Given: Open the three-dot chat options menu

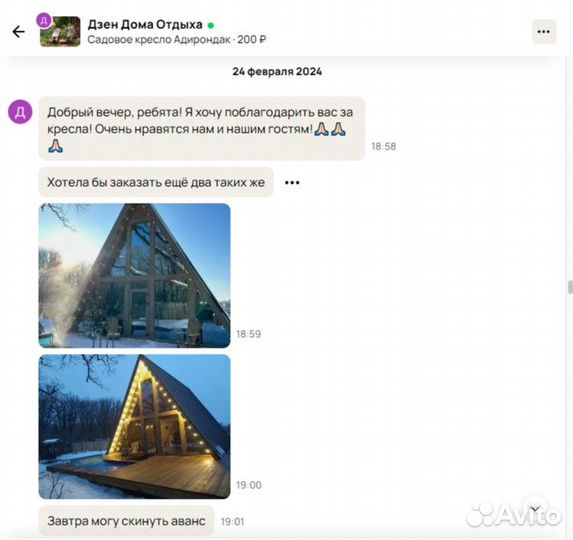Looking at the screenshot, I should 544,32.
